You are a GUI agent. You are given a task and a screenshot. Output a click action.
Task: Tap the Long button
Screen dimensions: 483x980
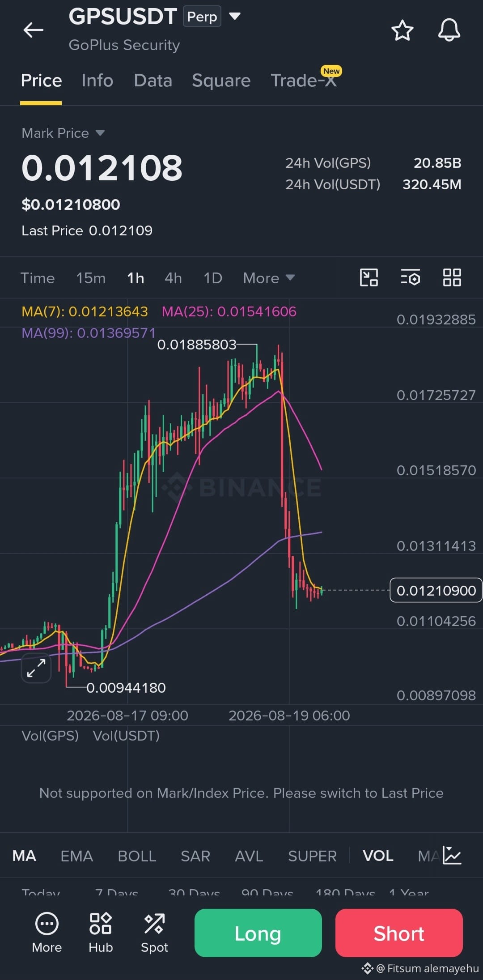coord(258,933)
